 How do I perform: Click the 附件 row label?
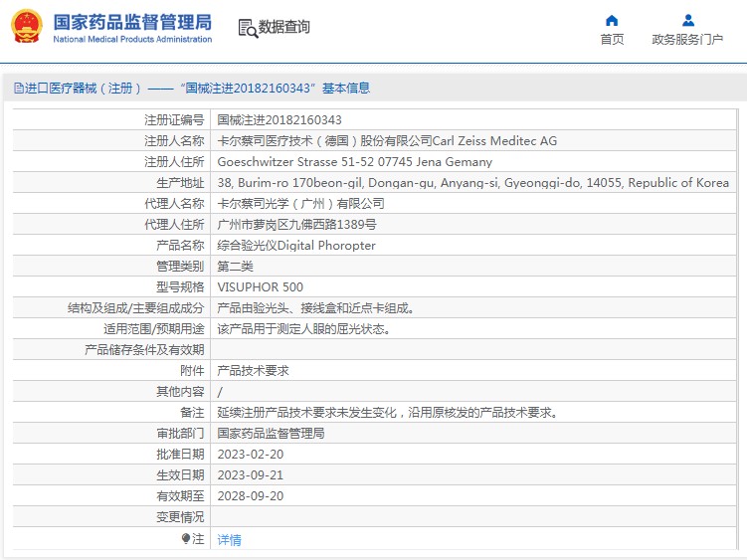tap(192, 371)
